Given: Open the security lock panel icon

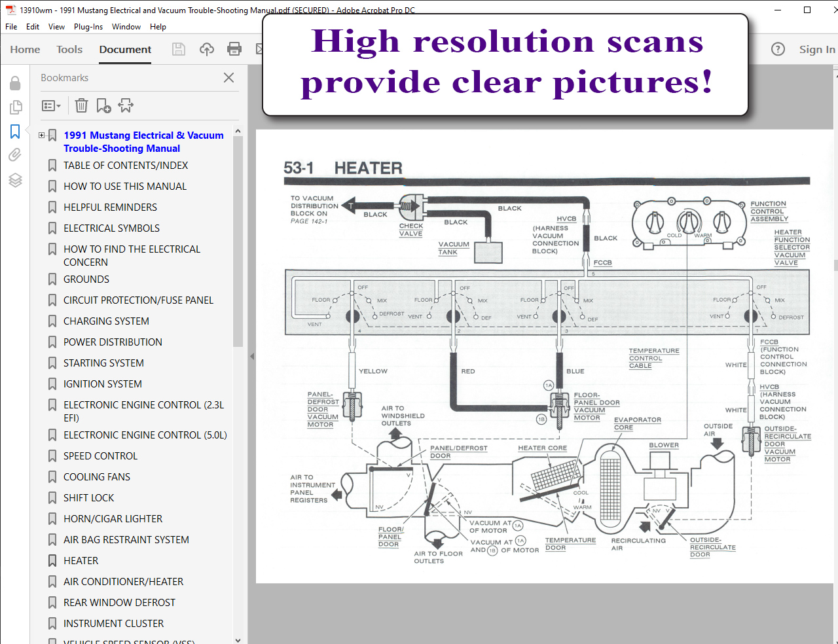Looking at the screenshot, I should coord(15,83).
